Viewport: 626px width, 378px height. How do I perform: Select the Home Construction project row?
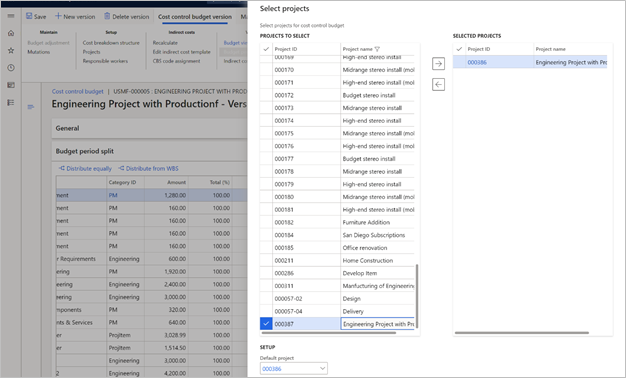[368, 260]
